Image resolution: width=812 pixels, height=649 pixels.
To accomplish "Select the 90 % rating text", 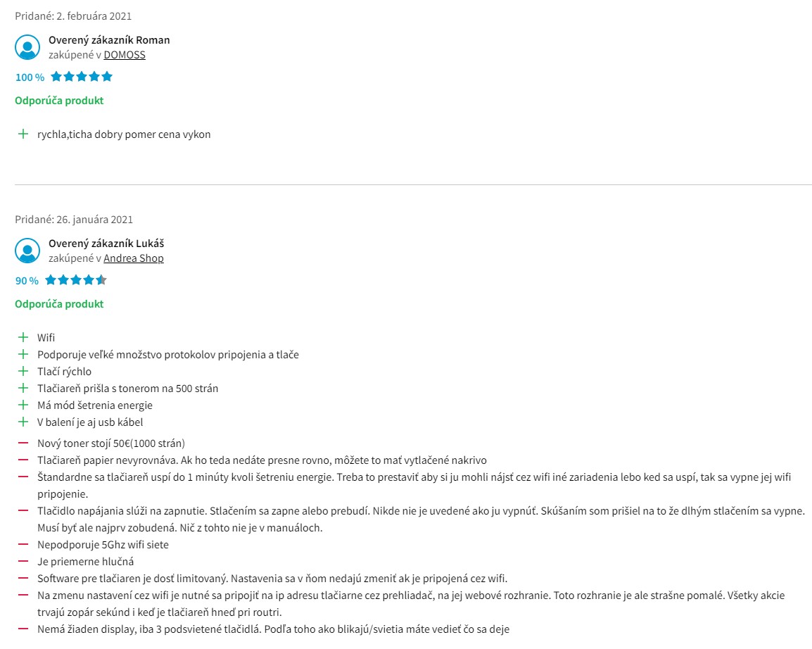I will pyautogui.click(x=27, y=282).
